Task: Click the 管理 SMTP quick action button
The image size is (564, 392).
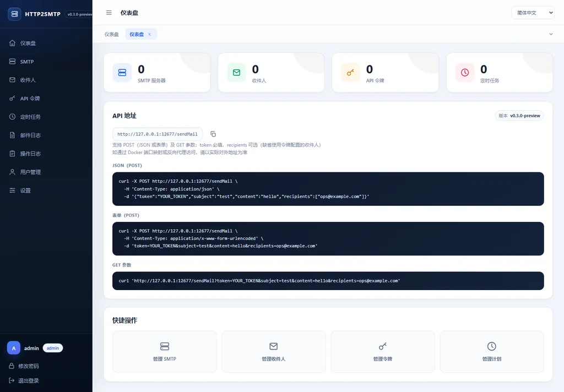Action: coord(164,351)
